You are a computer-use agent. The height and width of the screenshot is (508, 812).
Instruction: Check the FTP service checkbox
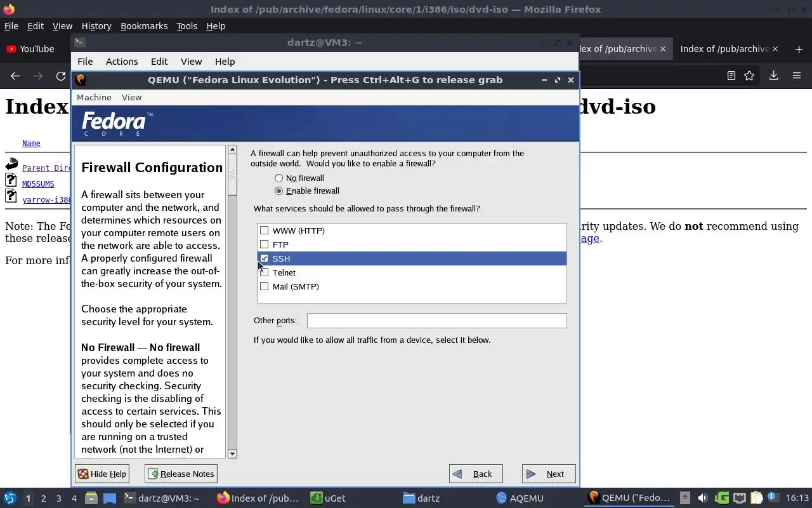[265, 244]
